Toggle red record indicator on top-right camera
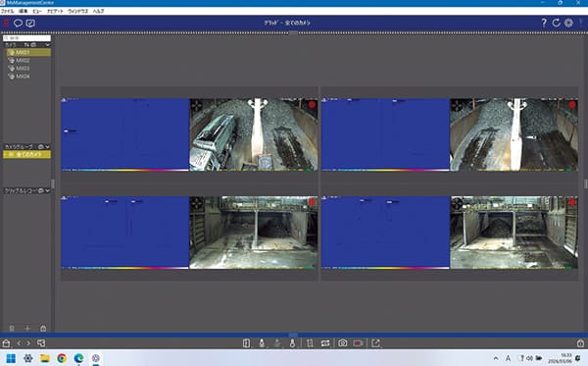This screenshot has height=366, width=588. tap(572, 105)
